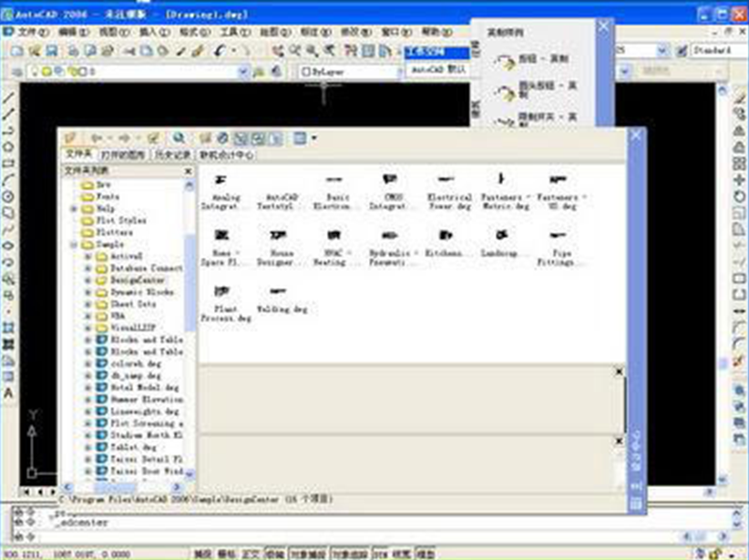Open the DesignCenter Views dropdown arrow
Viewport: 749px width, 560px height.
coord(313,137)
